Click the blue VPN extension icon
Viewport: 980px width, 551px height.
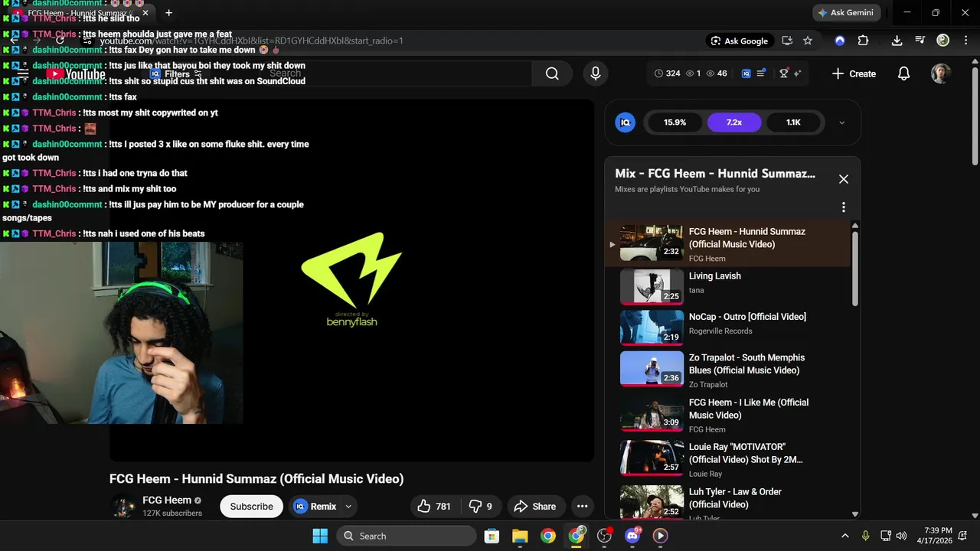point(840,41)
